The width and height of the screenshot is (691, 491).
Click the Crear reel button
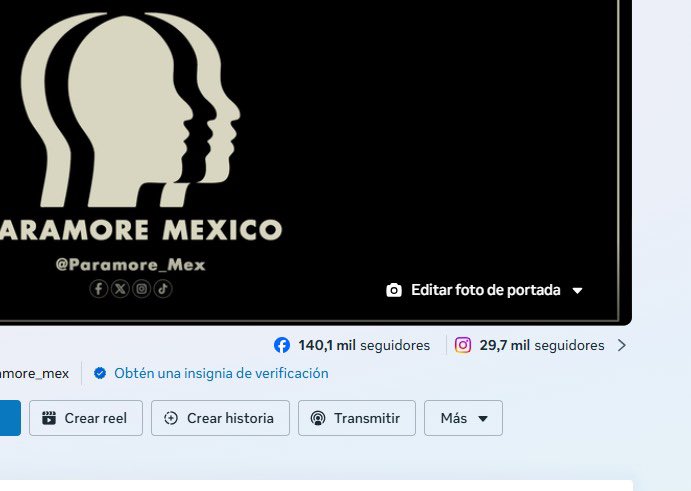pos(86,418)
